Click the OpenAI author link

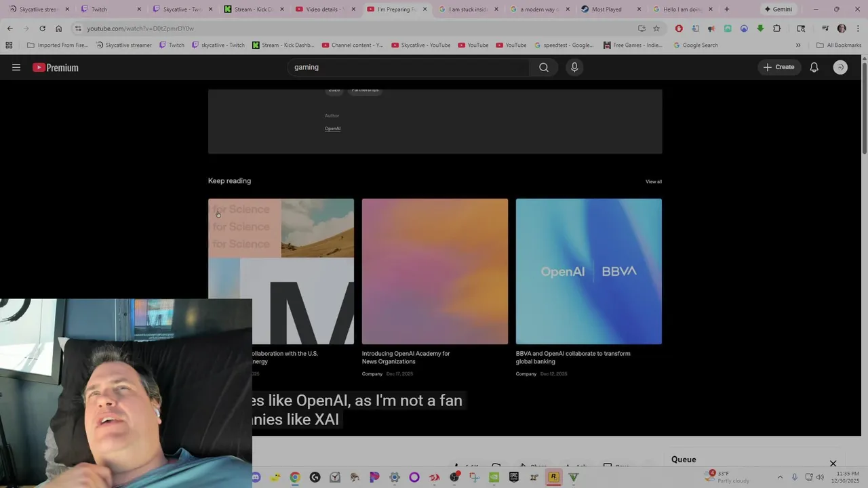click(332, 129)
